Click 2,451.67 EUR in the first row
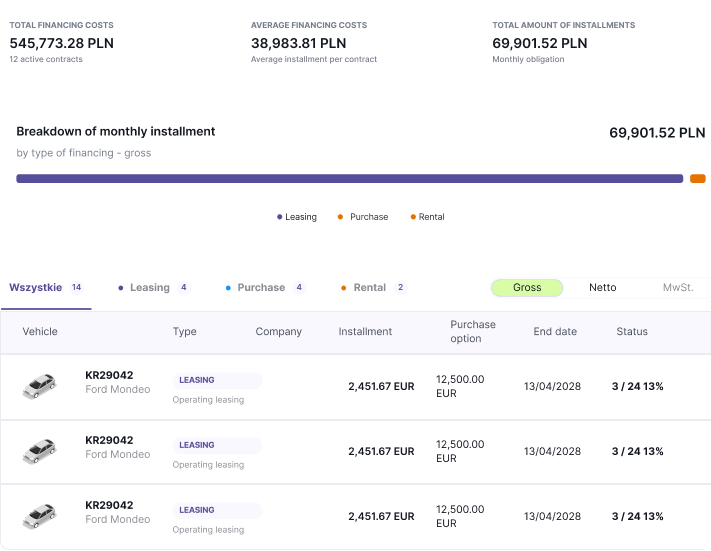711x551 pixels. 381,386
